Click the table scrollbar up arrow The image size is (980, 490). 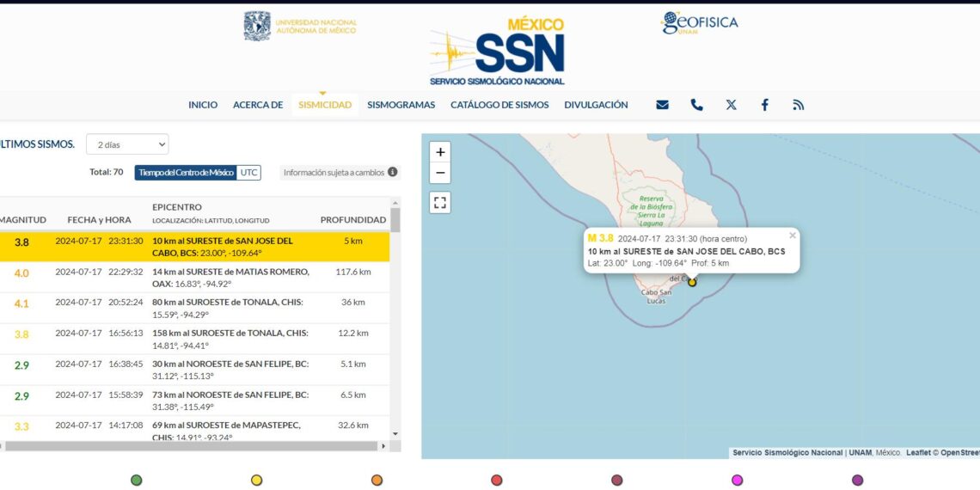[x=395, y=203]
